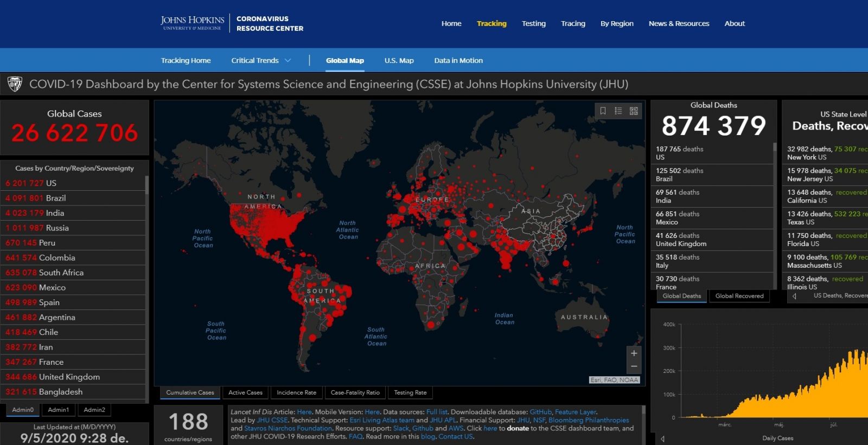
Task: Switch map to Active Cases tab
Action: 245,392
